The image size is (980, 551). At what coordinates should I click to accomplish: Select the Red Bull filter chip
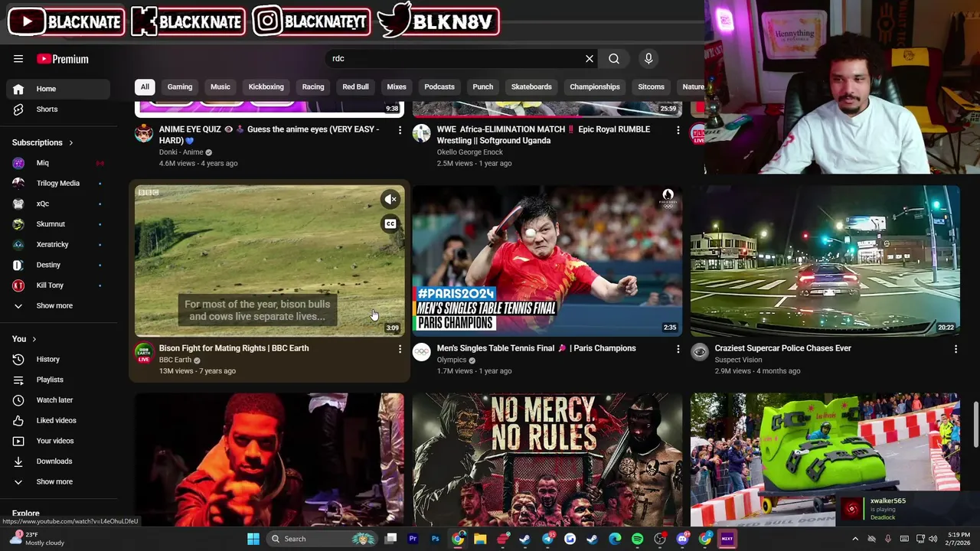[355, 86]
